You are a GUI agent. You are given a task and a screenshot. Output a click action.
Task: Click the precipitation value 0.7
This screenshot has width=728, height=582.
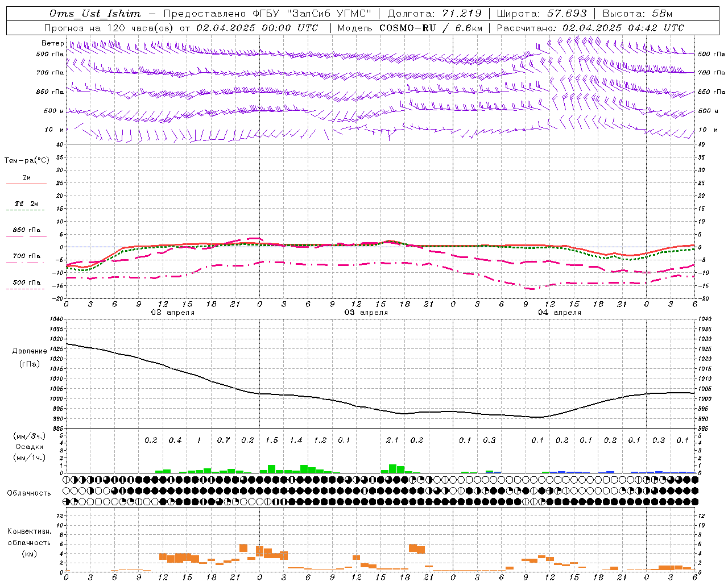coord(224,440)
